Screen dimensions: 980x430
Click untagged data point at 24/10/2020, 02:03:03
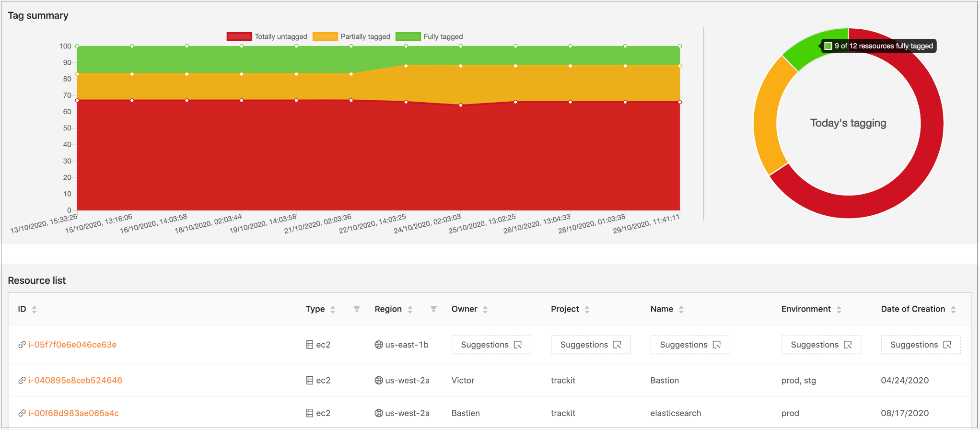coord(461,105)
